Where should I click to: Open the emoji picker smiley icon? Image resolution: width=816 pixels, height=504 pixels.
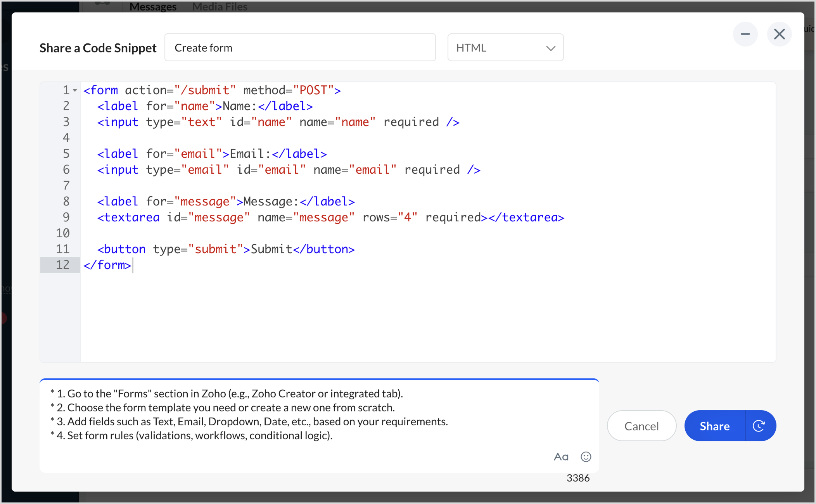pyautogui.click(x=586, y=457)
